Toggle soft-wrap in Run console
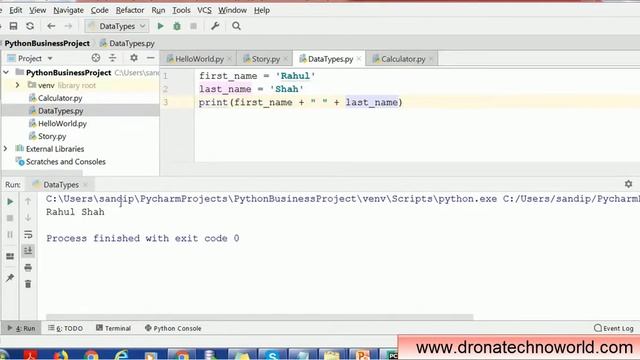Viewport: 640px width, 360px height. [x=28, y=234]
